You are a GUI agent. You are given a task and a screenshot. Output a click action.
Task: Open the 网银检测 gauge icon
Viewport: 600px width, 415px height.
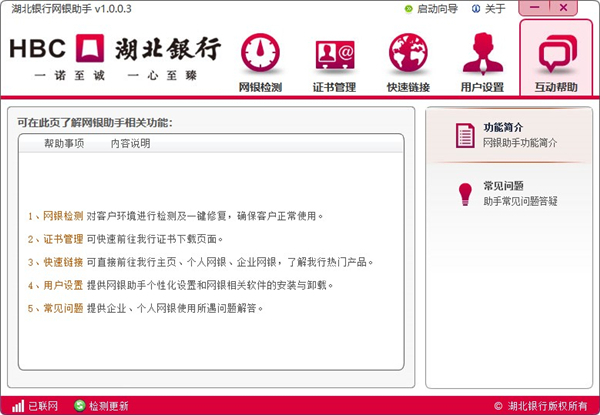(260, 53)
